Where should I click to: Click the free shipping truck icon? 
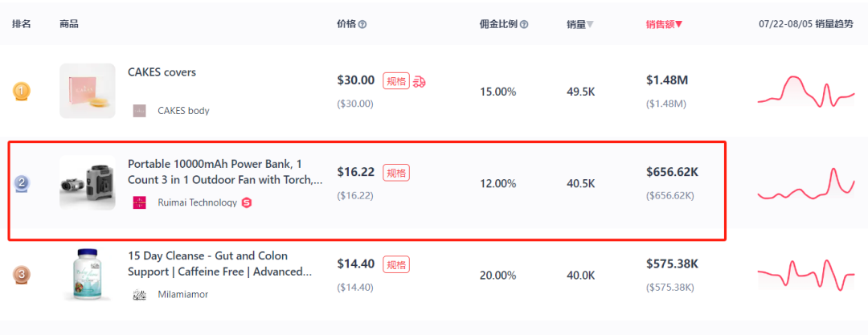pyautogui.click(x=420, y=81)
